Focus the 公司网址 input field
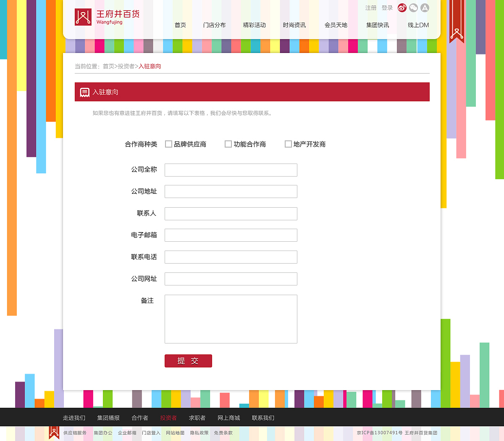The image size is (504, 441). pos(231,279)
